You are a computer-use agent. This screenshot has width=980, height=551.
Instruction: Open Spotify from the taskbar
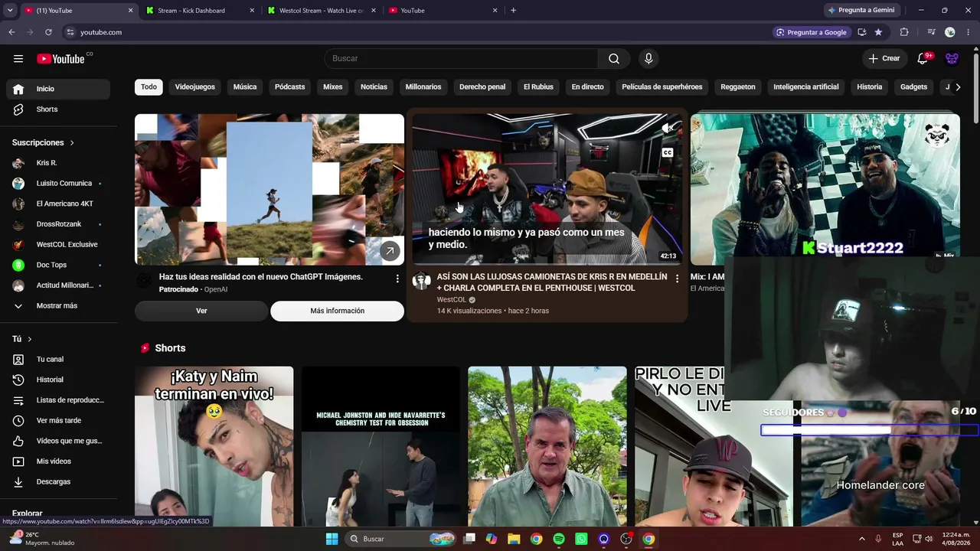pyautogui.click(x=559, y=539)
